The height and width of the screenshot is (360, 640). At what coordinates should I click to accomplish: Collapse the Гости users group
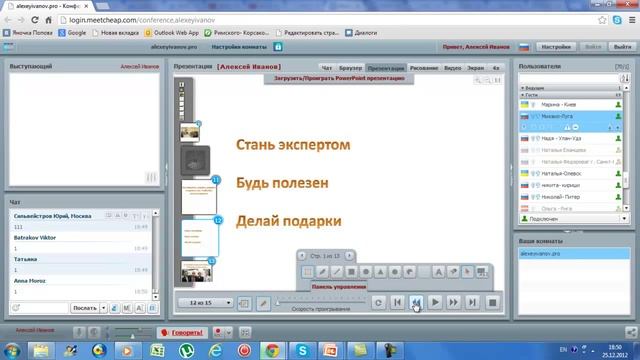click(522, 95)
